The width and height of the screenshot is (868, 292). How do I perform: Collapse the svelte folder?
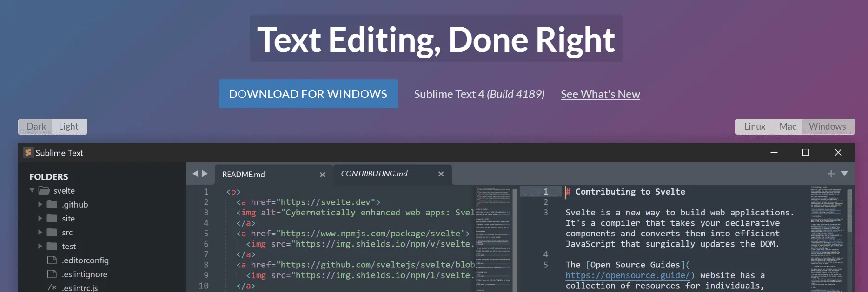pos(32,190)
